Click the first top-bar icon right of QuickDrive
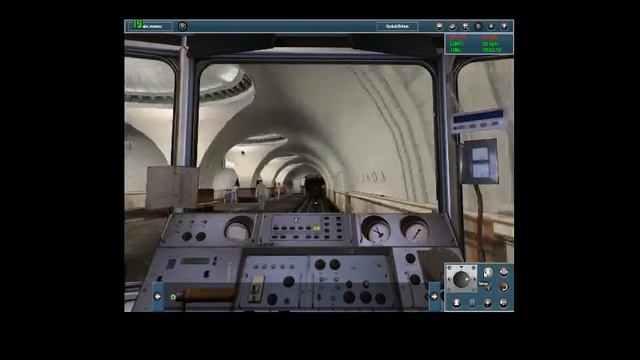 coord(439,27)
